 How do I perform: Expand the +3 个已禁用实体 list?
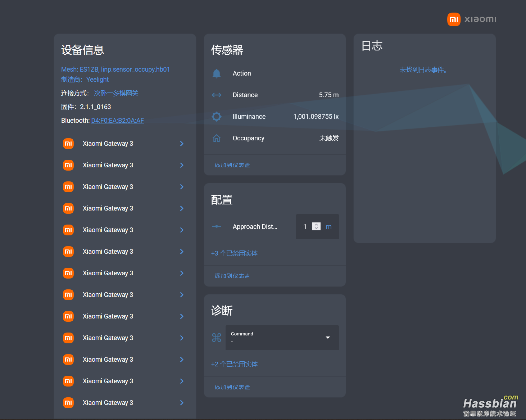pyautogui.click(x=234, y=253)
